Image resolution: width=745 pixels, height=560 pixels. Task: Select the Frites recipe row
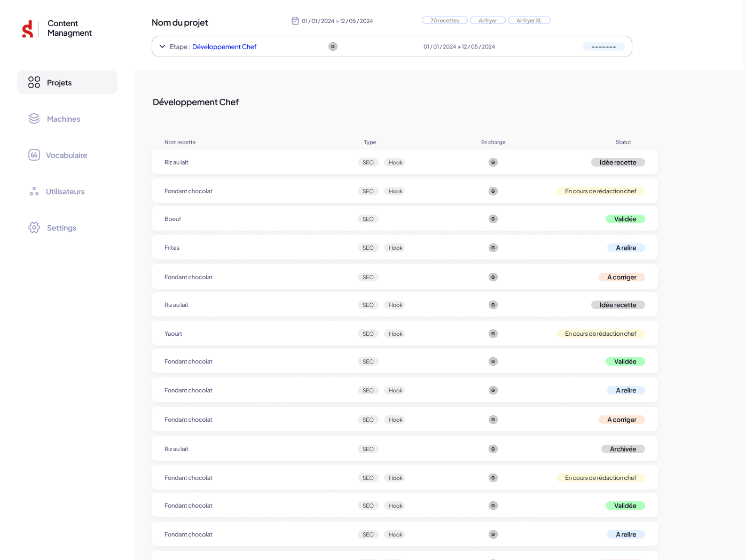point(405,248)
